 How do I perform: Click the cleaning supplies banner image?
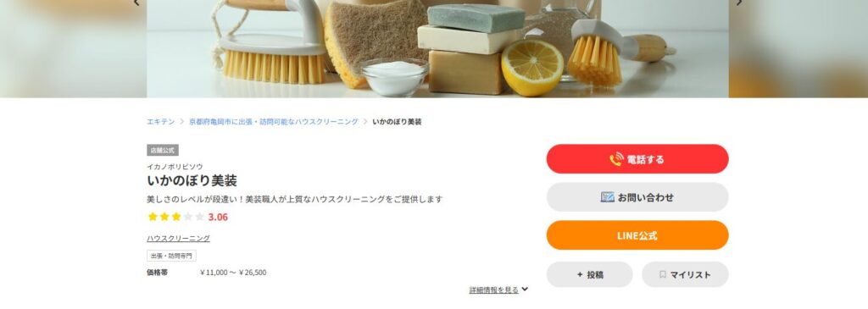pyautogui.click(x=437, y=48)
